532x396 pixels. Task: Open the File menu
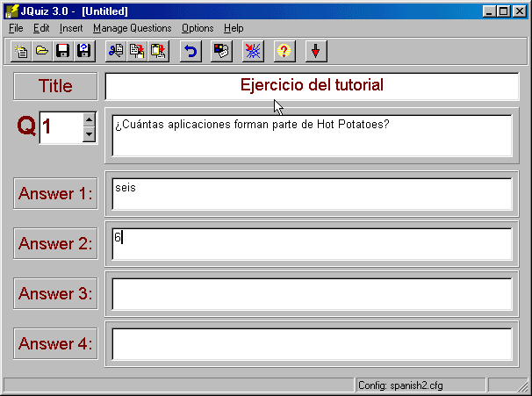click(16, 28)
